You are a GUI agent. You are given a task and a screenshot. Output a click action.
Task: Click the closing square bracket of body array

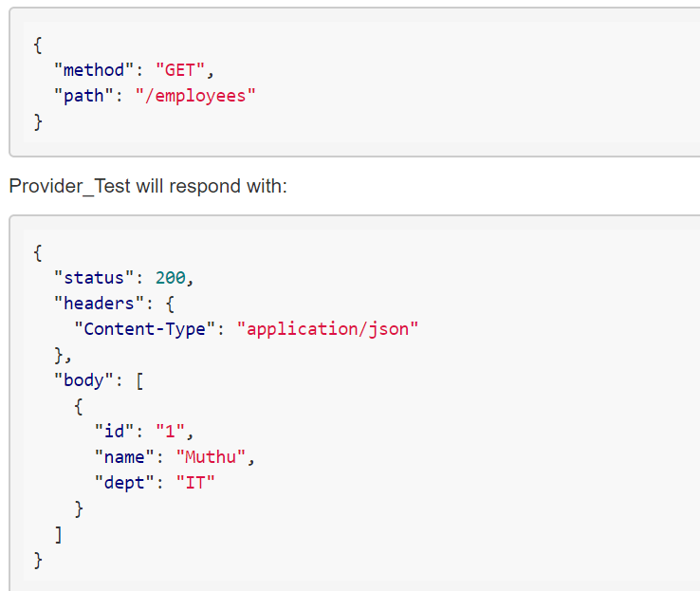pos(59,535)
